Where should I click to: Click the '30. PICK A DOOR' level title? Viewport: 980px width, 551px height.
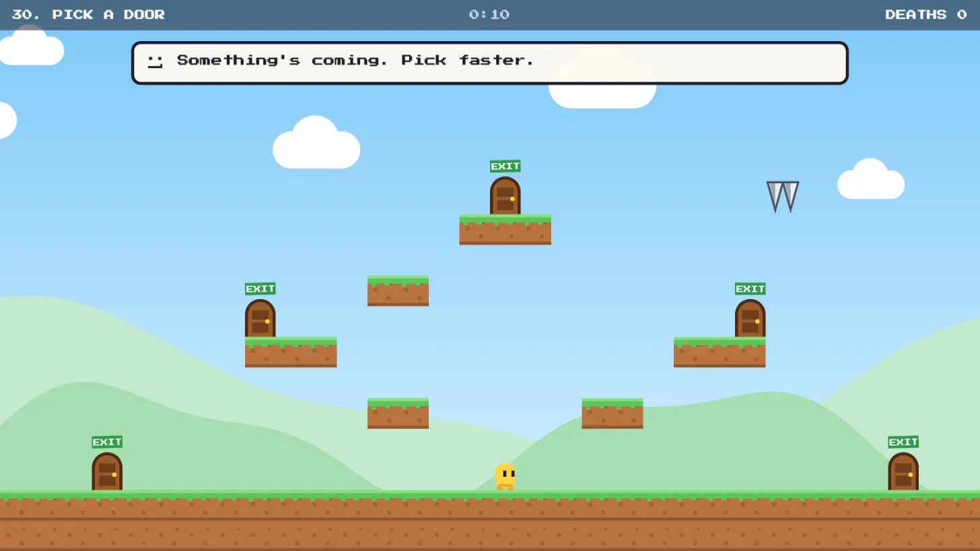88,15
